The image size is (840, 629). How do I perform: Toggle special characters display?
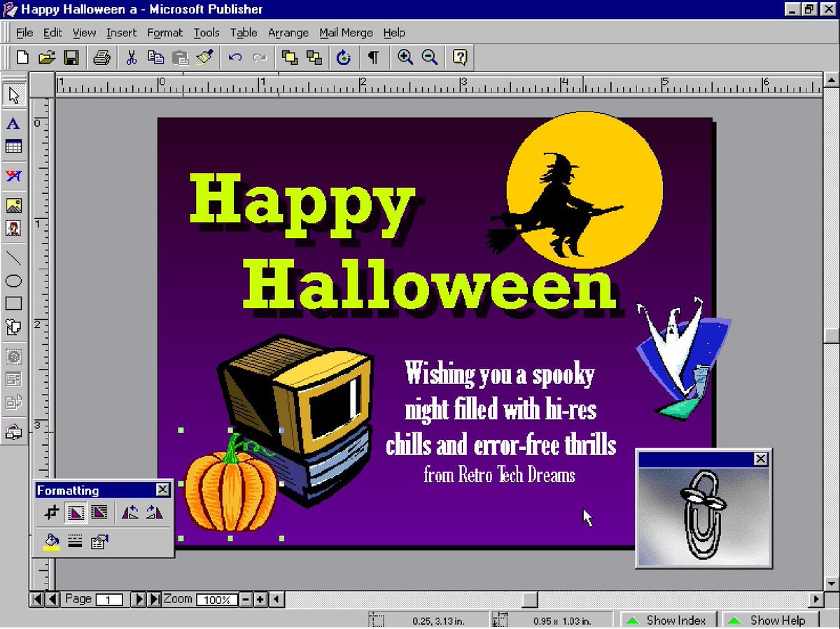click(x=373, y=57)
